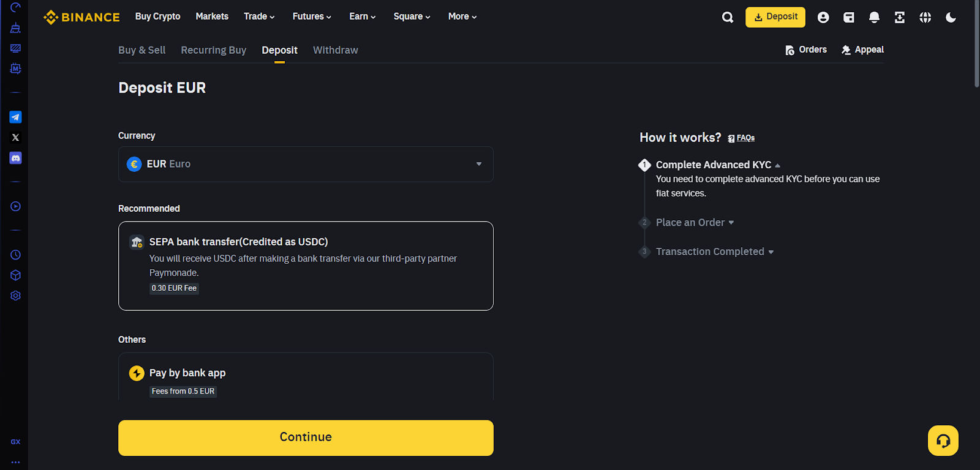This screenshot has height=470, width=980.
Task: Click the monitor icon in browser sidebar
Action: [x=15, y=48]
